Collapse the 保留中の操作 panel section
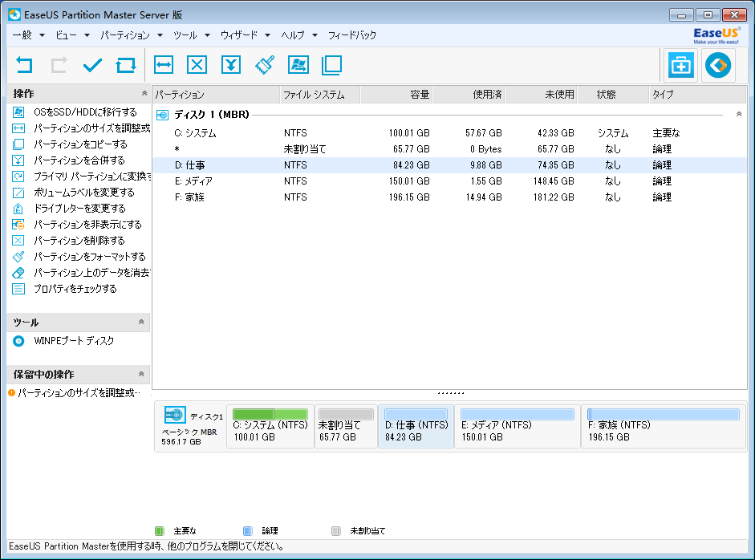Image resolution: width=755 pixels, height=560 pixels. tap(141, 374)
